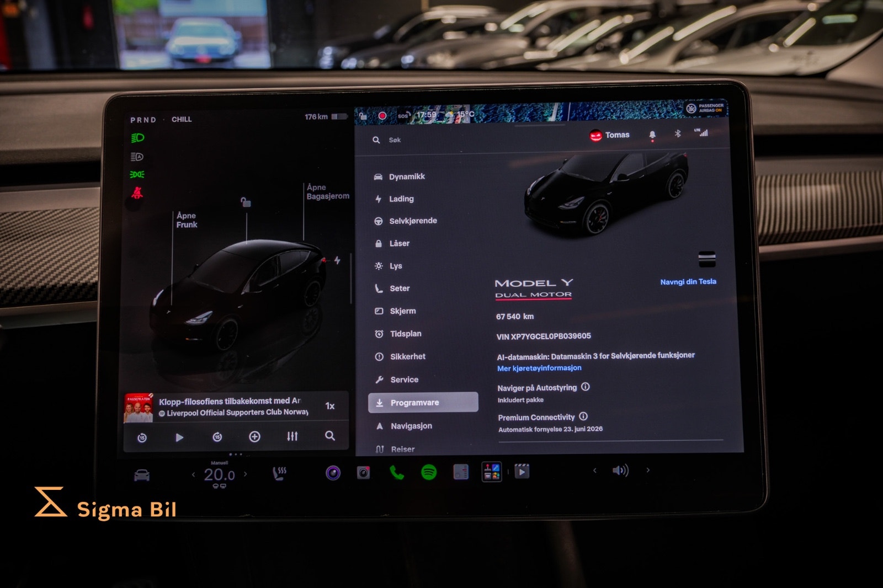Open the phone app
883x588 pixels.
[x=397, y=472]
